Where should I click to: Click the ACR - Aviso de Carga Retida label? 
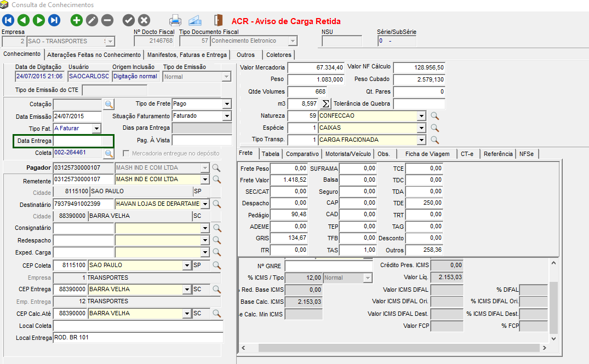[x=286, y=21]
